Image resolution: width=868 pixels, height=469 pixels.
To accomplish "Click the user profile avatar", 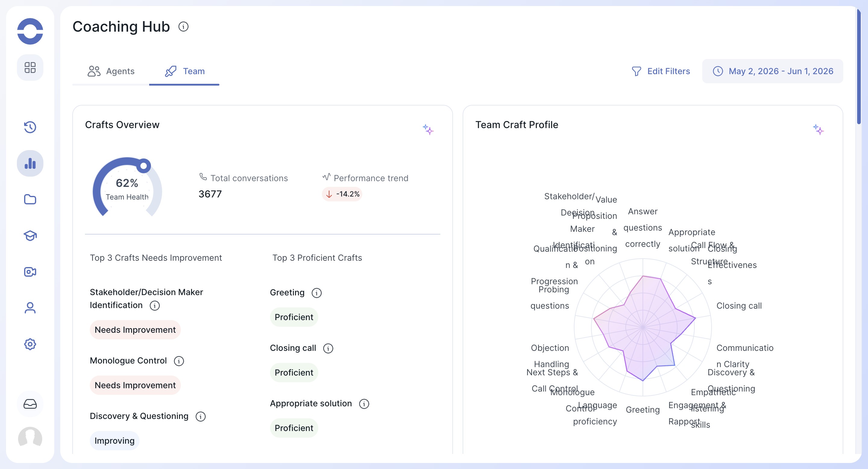I will coord(30,438).
